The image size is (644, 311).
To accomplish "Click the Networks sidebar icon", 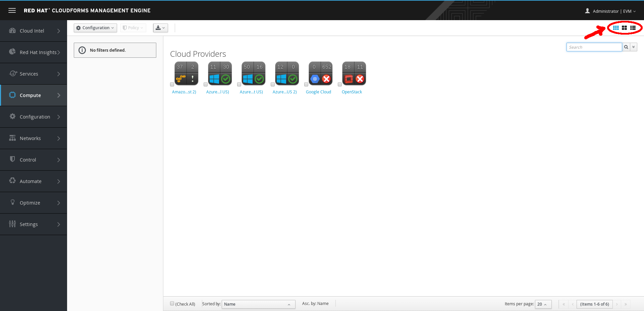I will (12, 138).
